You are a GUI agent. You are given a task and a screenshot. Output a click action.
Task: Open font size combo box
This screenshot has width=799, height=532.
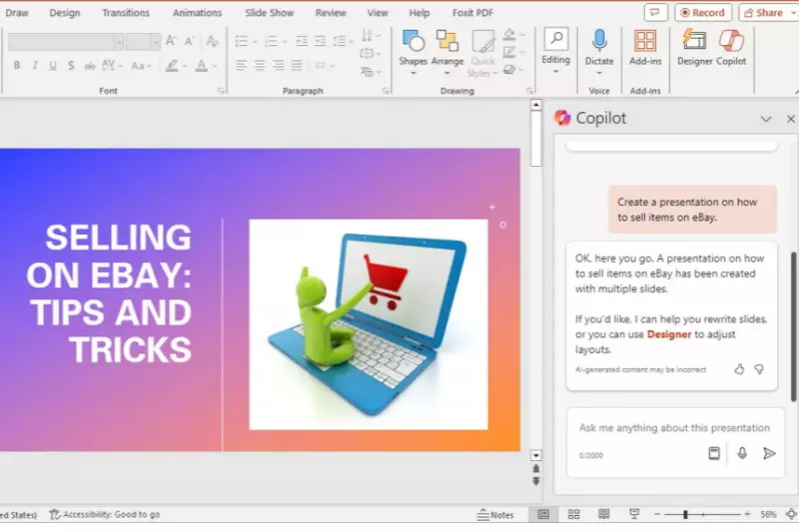point(143,42)
